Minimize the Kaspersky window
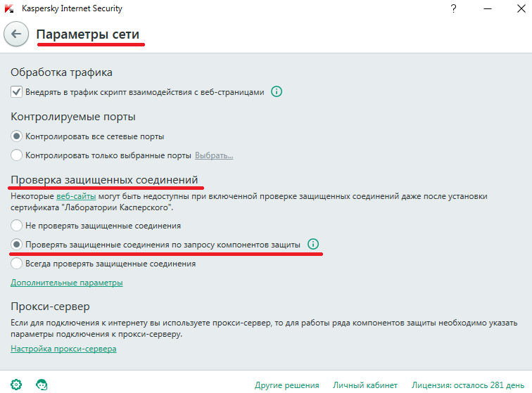Image resolution: width=532 pixels, height=393 pixels. tap(488, 8)
